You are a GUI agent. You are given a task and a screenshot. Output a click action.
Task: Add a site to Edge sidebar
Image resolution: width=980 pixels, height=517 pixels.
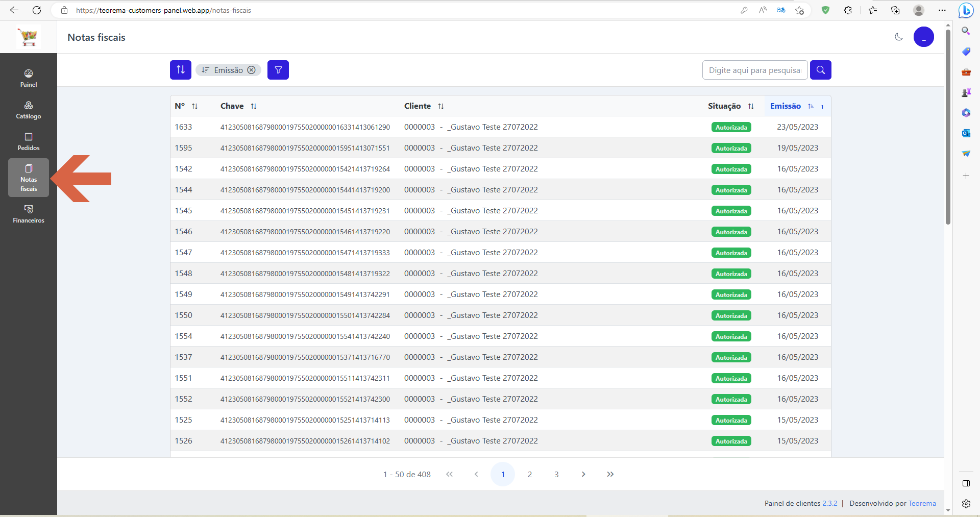(966, 176)
